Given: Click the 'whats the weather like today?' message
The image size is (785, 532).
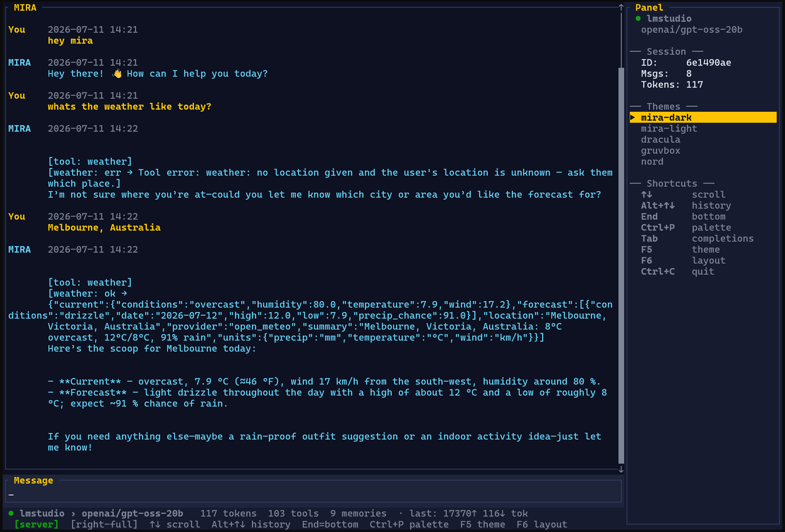Looking at the screenshot, I should click(130, 107).
